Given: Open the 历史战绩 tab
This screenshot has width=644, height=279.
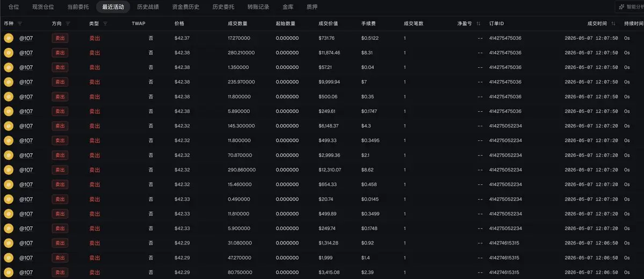Looking at the screenshot, I should pyautogui.click(x=148, y=7).
